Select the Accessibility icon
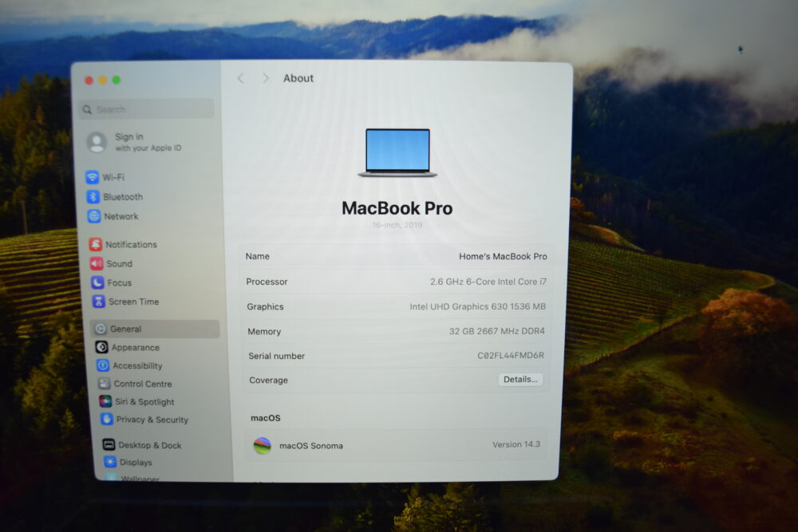Viewport: 798px width, 532px height. tap(103, 365)
